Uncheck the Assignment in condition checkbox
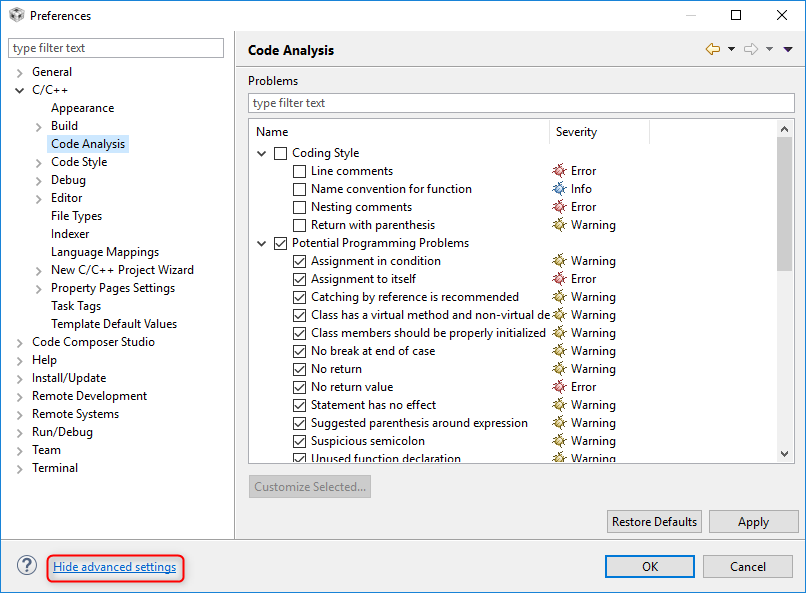Screen dimensions: 806x593 299,261
